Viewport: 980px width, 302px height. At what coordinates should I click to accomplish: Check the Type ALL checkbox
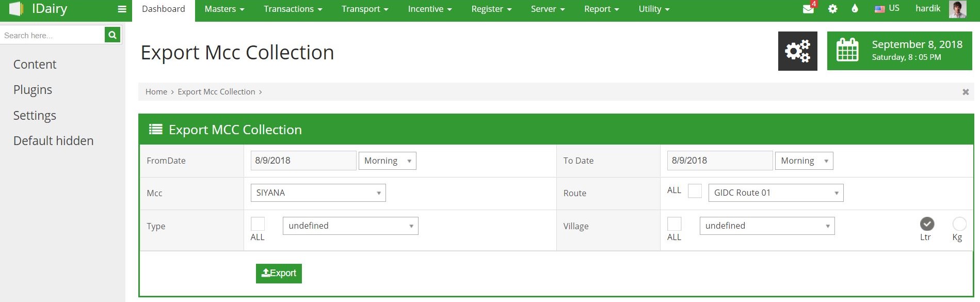(x=258, y=224)
